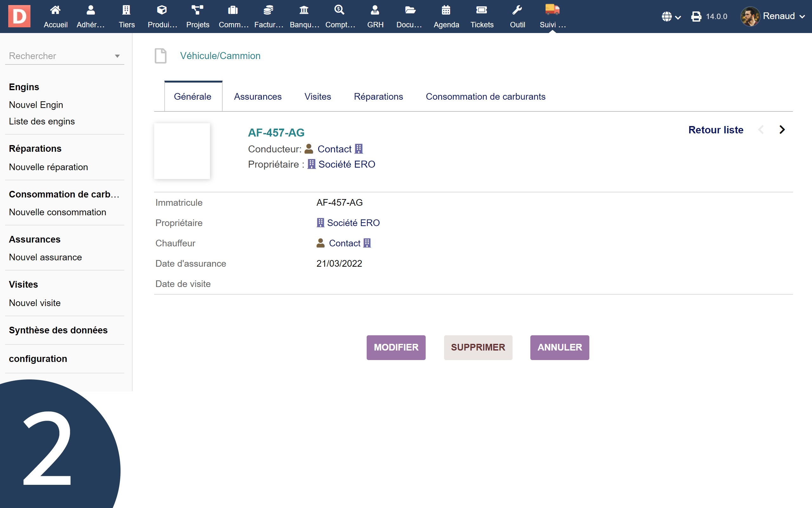Expand the Renaud user dropdown arrow
This screenshot has width=812, height=508.
pos(802,17)
